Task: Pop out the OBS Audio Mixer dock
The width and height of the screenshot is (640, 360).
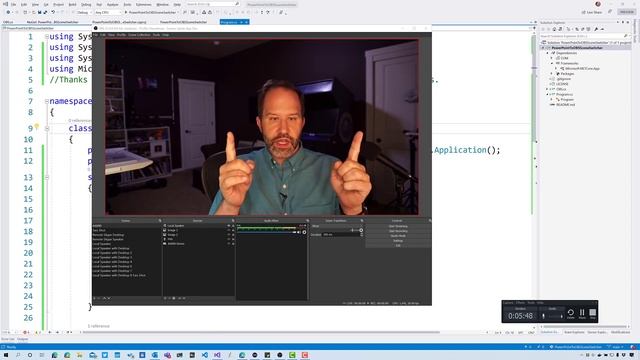Action: 307,220
